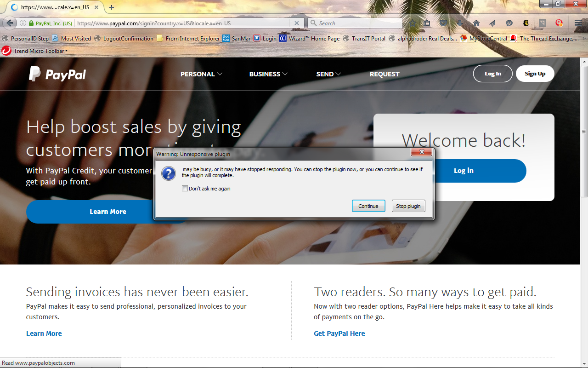Open the alphabroder Real Deals bookmark

423,39
